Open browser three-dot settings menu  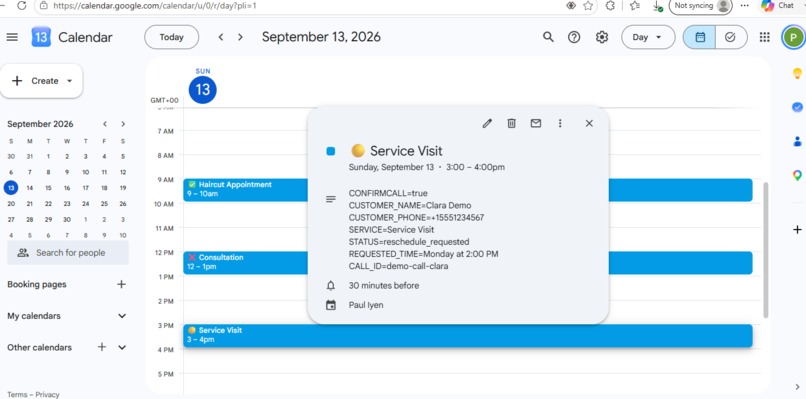(744, 6)
